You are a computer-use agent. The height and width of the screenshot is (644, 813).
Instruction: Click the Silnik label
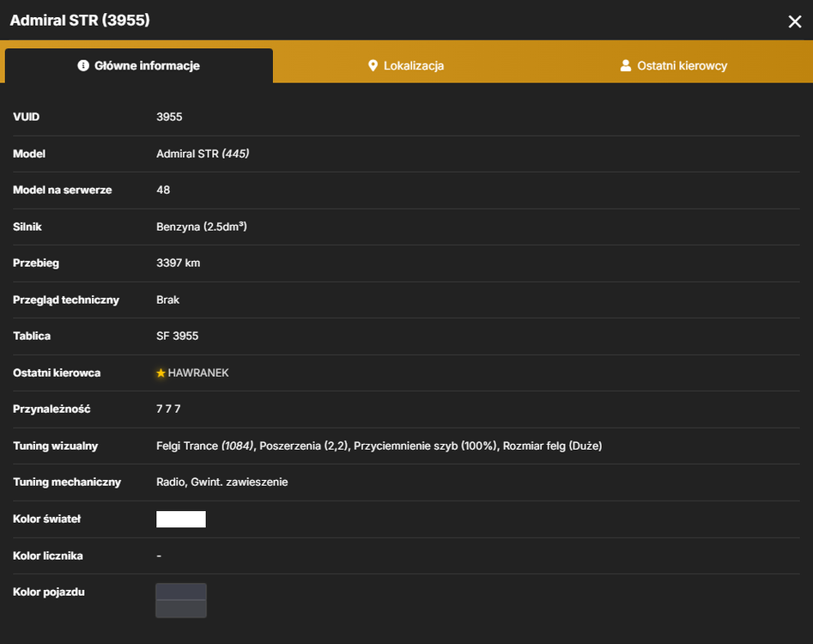pos(27,227)
